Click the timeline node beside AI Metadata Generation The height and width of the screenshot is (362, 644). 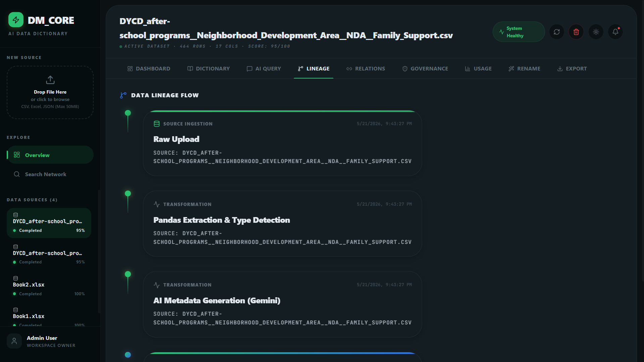128,274
